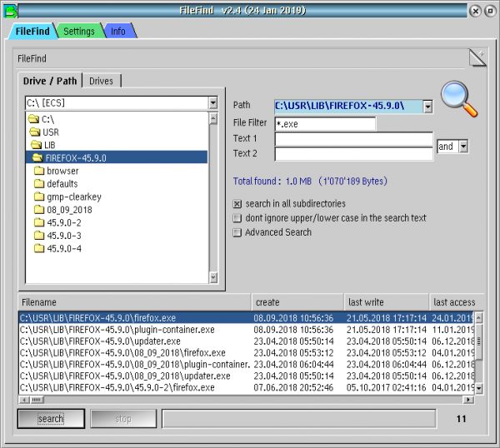Click the search button
Image resolution: width=500 pixels, height=448 pixels.
pos(51,419)
